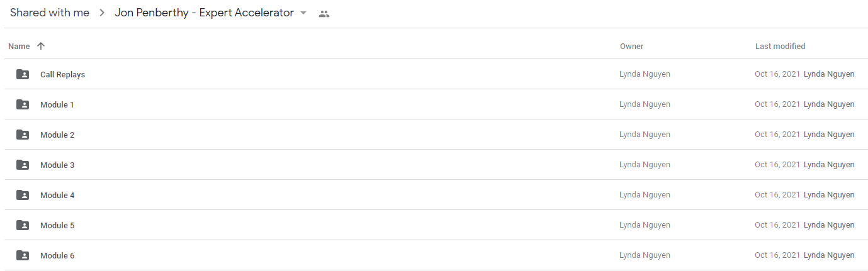Reverse sort direction with the Name arrow
868x271 pixels.
pyautogui.click(x=41, y=46)
